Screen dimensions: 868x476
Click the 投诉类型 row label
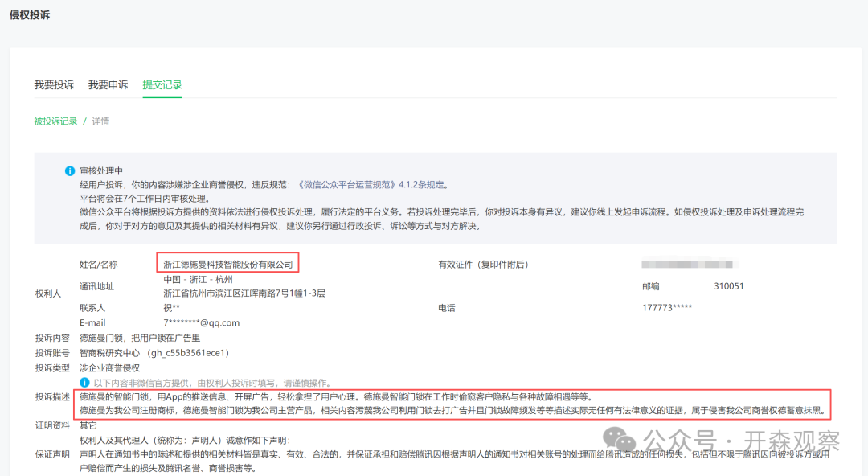(x=52, y=368)
